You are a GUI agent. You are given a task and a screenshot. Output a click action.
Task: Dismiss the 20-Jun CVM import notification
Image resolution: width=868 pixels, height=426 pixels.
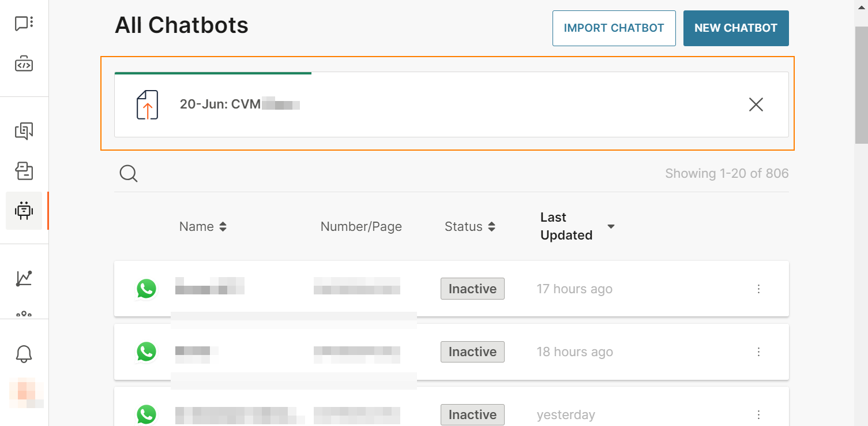tap(756, 104)
